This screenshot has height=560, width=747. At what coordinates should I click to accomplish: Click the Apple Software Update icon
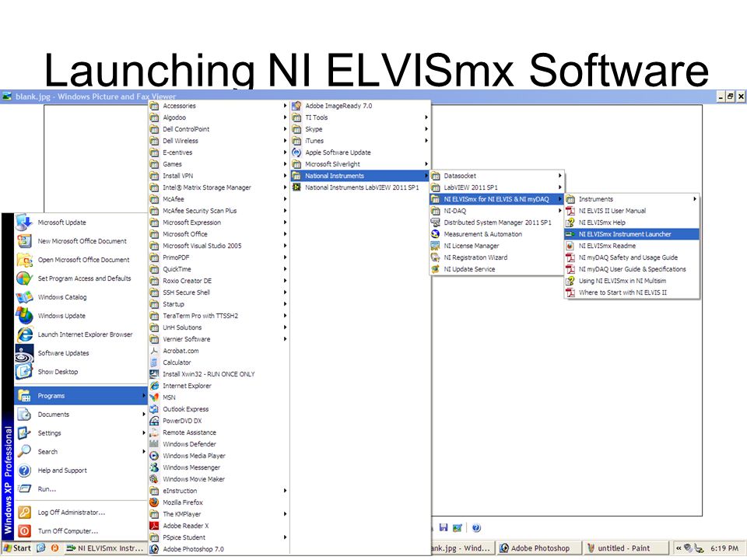tap(296, 152)
